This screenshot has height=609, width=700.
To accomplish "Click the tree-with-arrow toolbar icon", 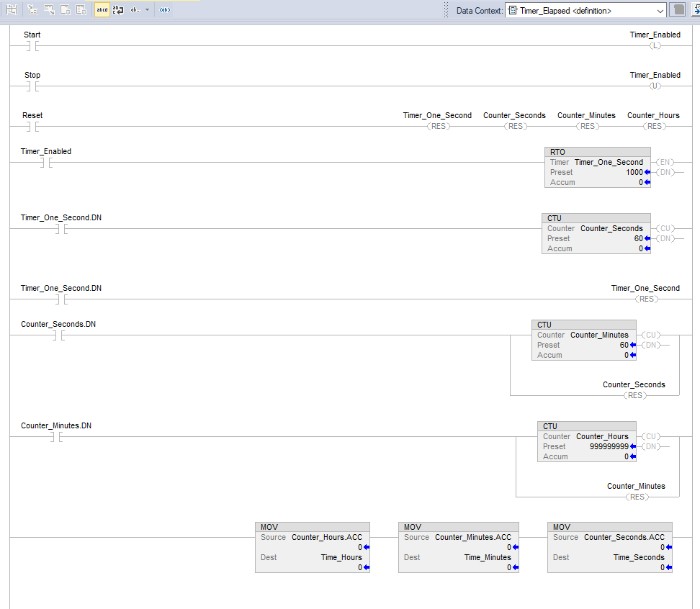I will click(34, 10).
